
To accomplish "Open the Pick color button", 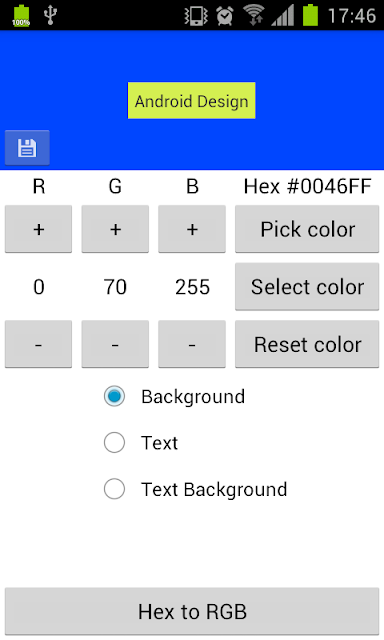I will [x=307, y=229].
